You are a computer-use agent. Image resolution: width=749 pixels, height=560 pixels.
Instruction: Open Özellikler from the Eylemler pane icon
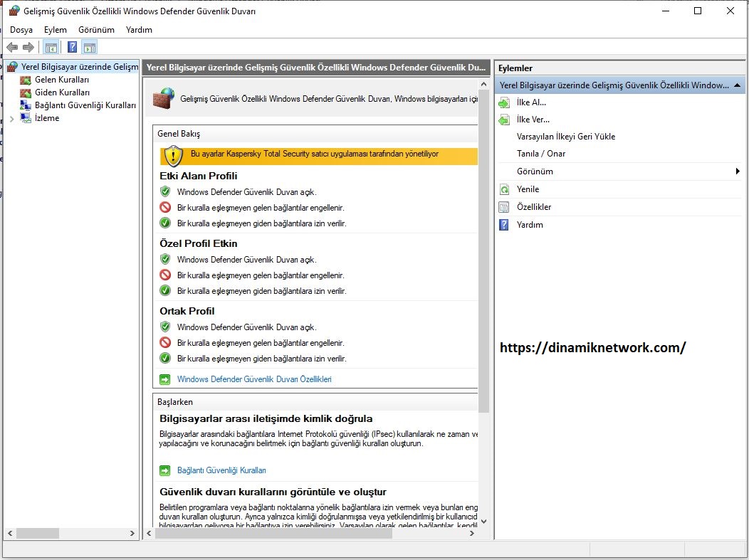point(504,207)
